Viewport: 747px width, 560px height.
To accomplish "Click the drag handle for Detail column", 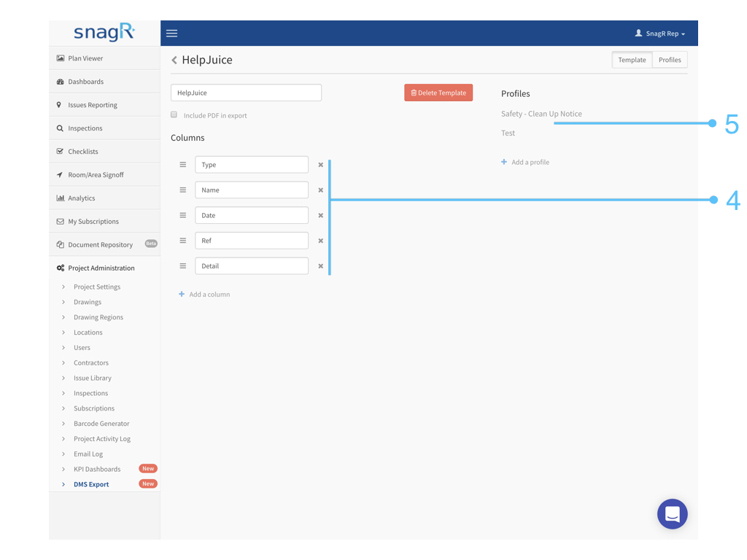I will pos(183,265).
